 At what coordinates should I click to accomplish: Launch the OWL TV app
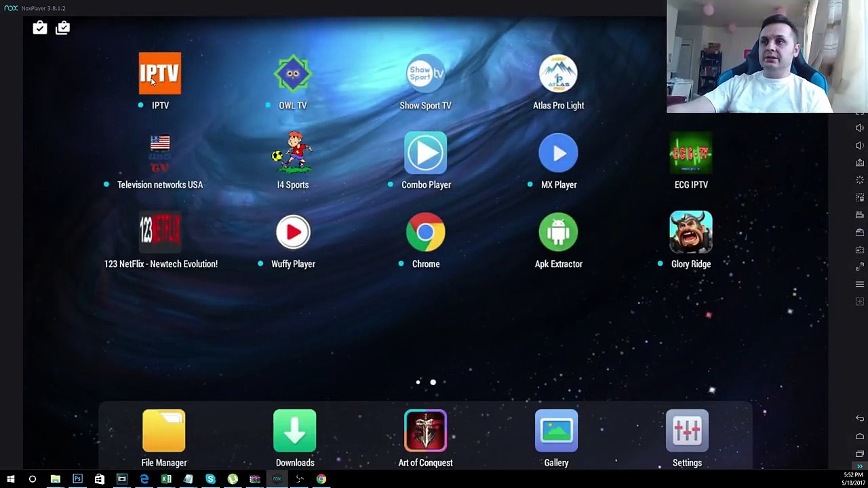pos(293,73)
